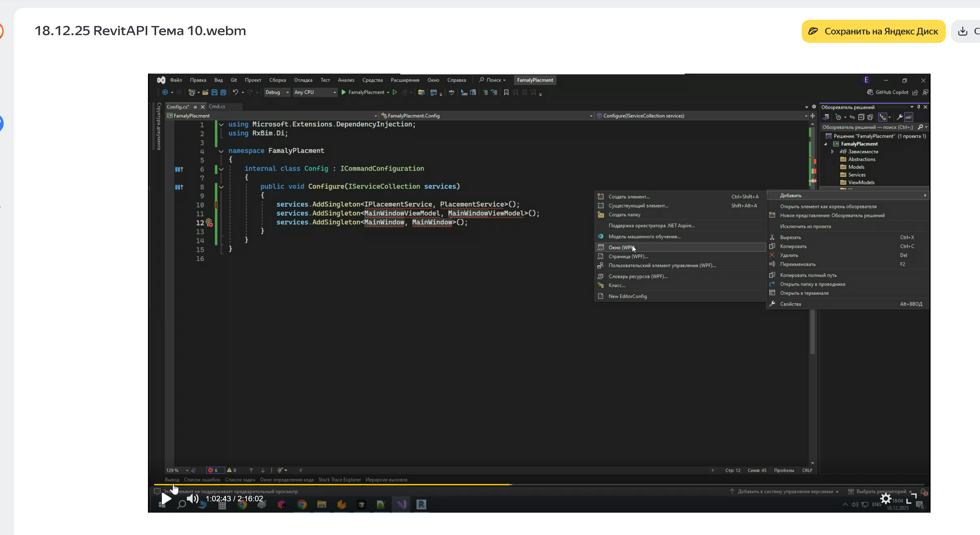This screenshot has width=980, height=535.
Task: Open the Any CPU platform dropdown
Action: (315, 93)
